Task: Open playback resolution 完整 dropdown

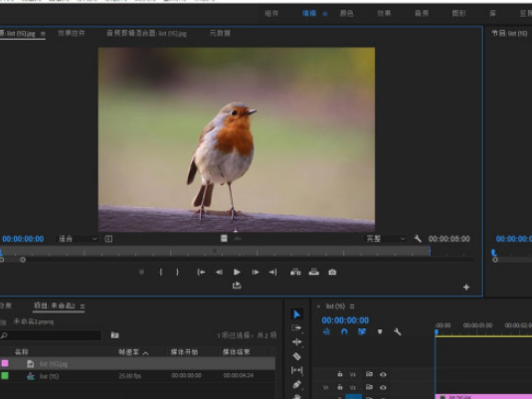Action: tap(386, 239)
